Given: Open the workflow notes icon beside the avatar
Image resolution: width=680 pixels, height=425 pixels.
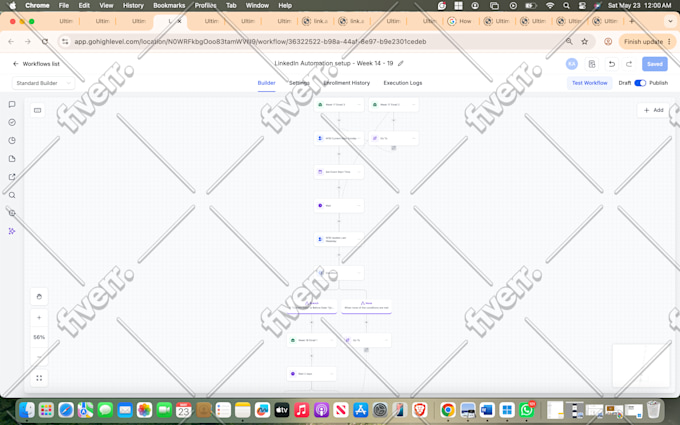Looking at the screenshot, I should (x=592, y=64).
